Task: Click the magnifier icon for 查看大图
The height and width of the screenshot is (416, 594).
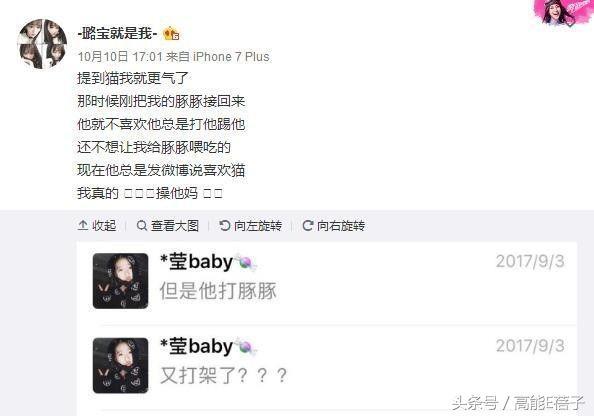Action: (x=142, y=226)
